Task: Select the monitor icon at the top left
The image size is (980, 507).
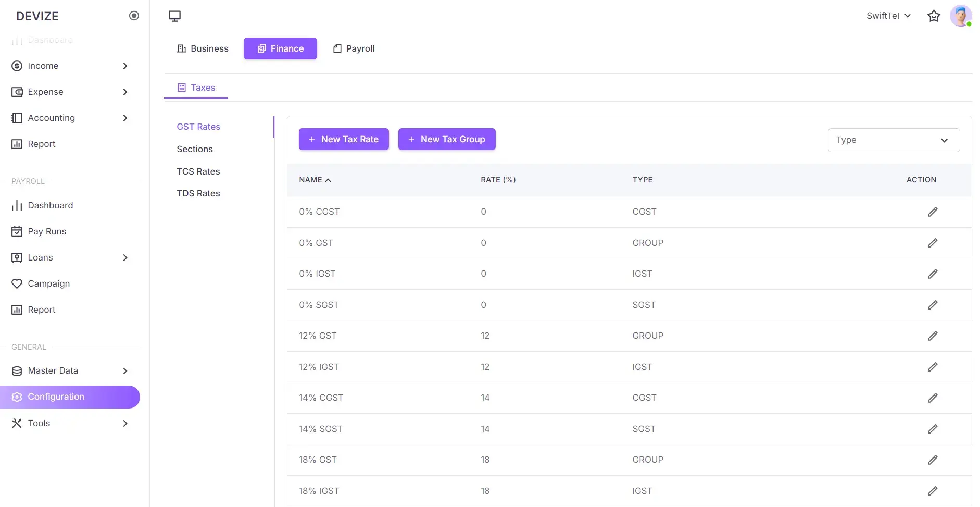Action: pos(174,16)
